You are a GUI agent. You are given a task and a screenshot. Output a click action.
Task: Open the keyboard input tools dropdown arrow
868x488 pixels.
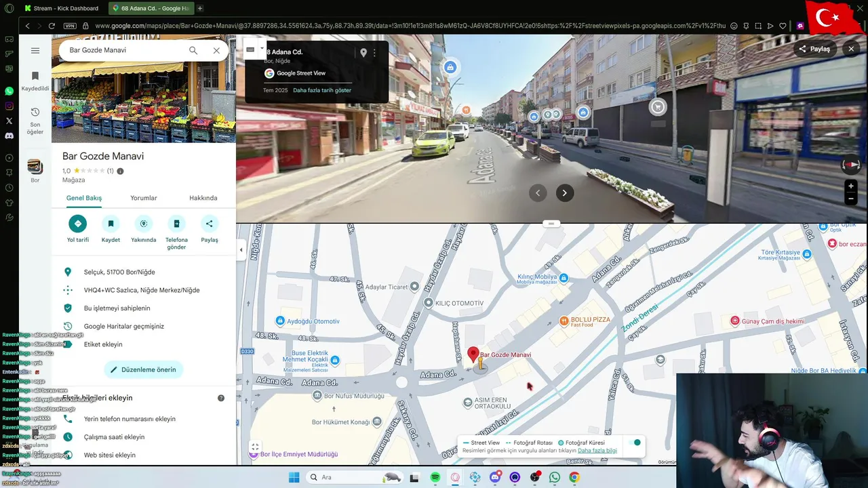pyautogui.click(x=262, y=49)
